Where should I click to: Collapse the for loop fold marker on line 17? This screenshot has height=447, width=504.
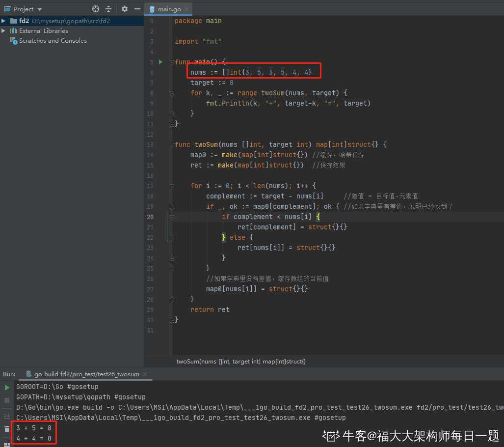tap(172, 186)
